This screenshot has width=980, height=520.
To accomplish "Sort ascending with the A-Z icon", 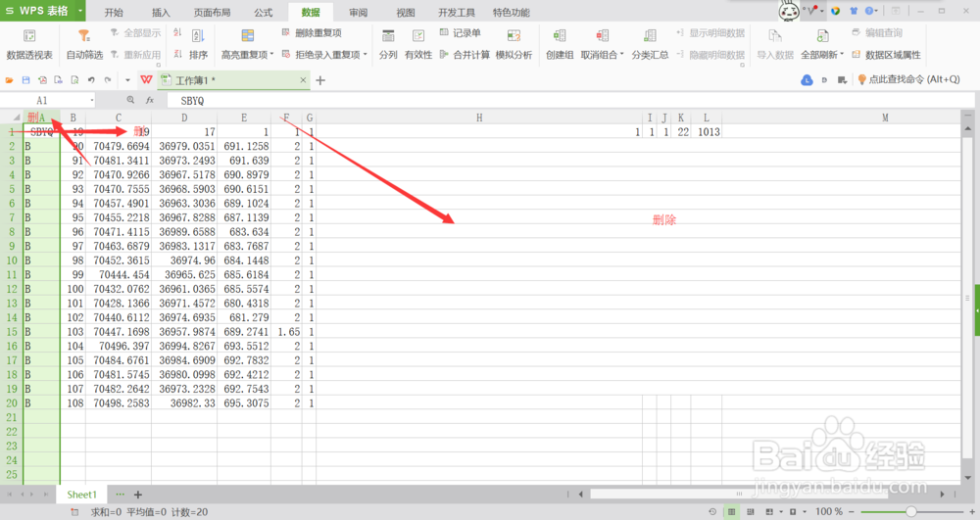I will [177, 32].
